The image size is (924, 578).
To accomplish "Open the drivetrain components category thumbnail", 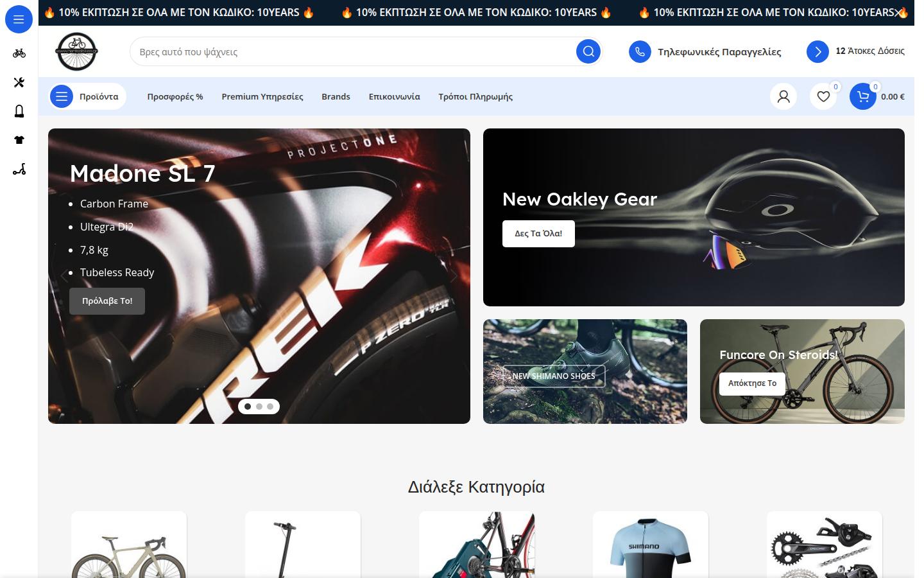I will [825, 545].
